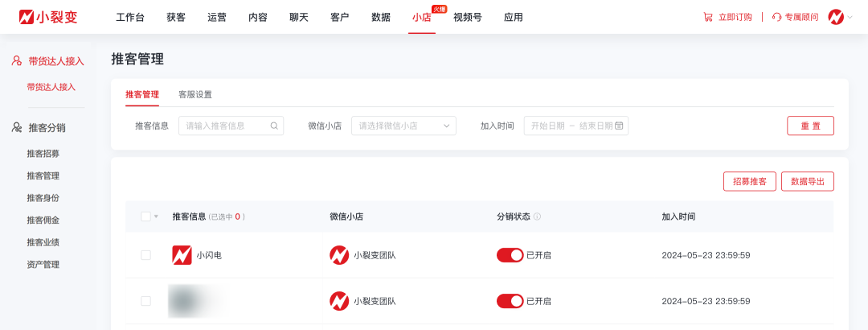Check the select-all header checkbox

(x=145, y=217)
